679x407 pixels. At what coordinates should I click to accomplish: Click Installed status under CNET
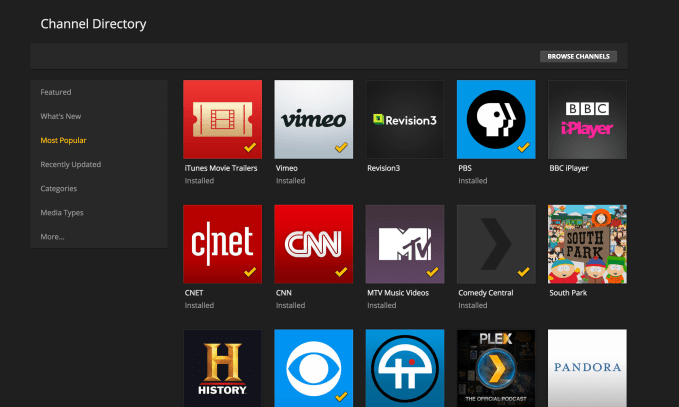[199, 305]
